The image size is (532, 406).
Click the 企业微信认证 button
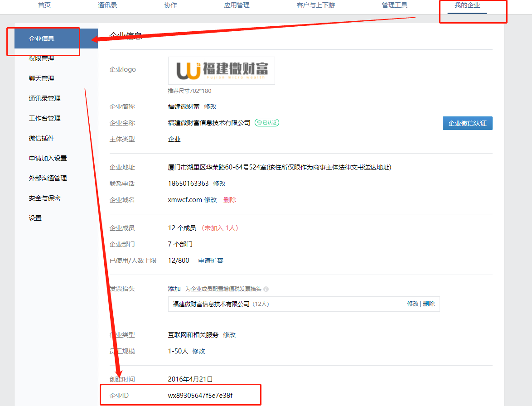point(468,123)
